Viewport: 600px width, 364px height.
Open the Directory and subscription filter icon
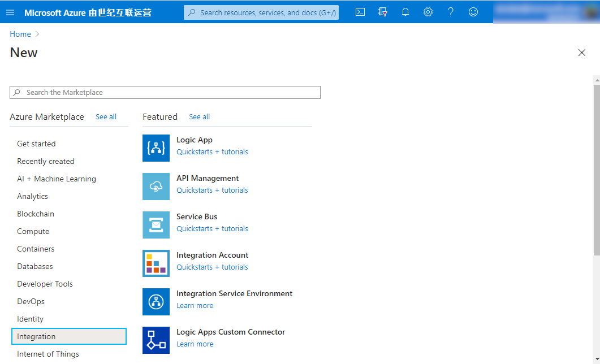[383, 12]
